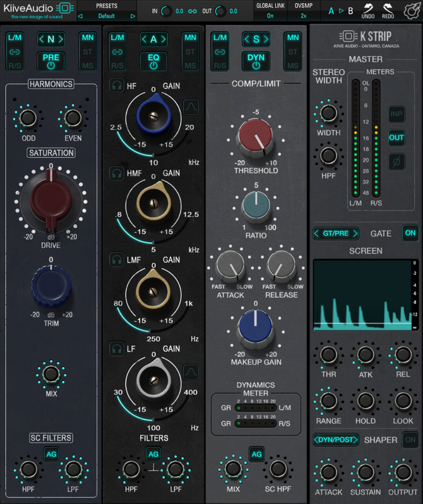This screenshot has width=423, height=504.
Task: Select R/S channel in DYN module
Action: click(220, 66)
